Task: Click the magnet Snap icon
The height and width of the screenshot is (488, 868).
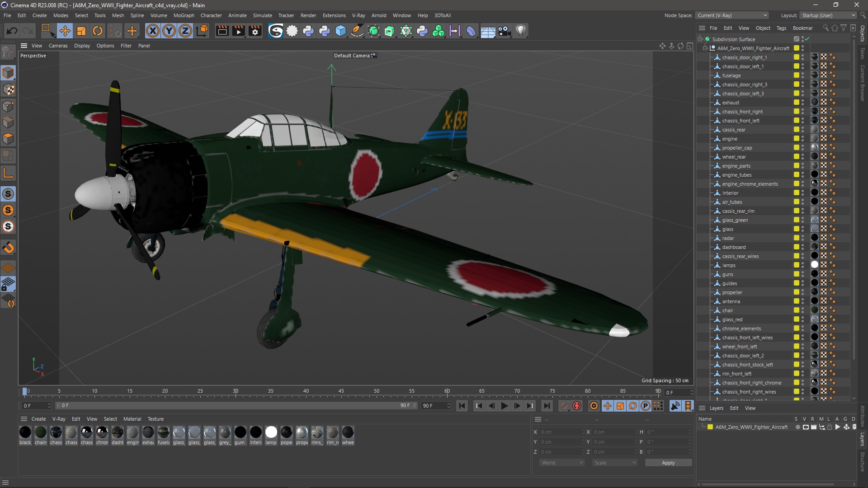Action: (x=8, y=248)
